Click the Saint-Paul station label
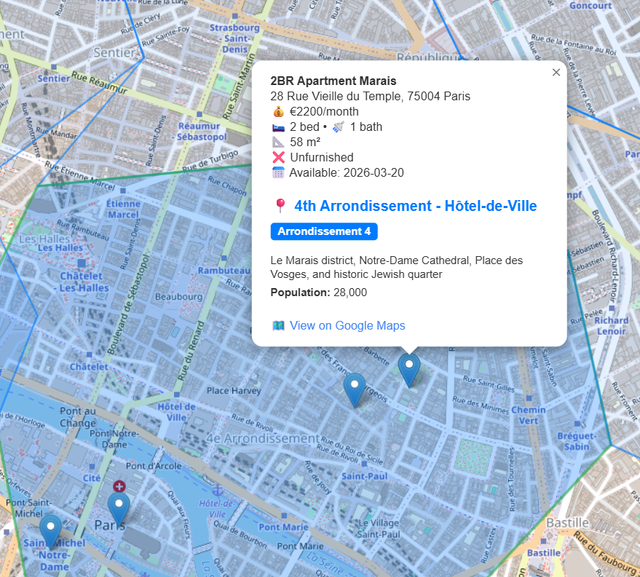The height and width of the screenshot is (577, 640). click(x=364, y=476)
